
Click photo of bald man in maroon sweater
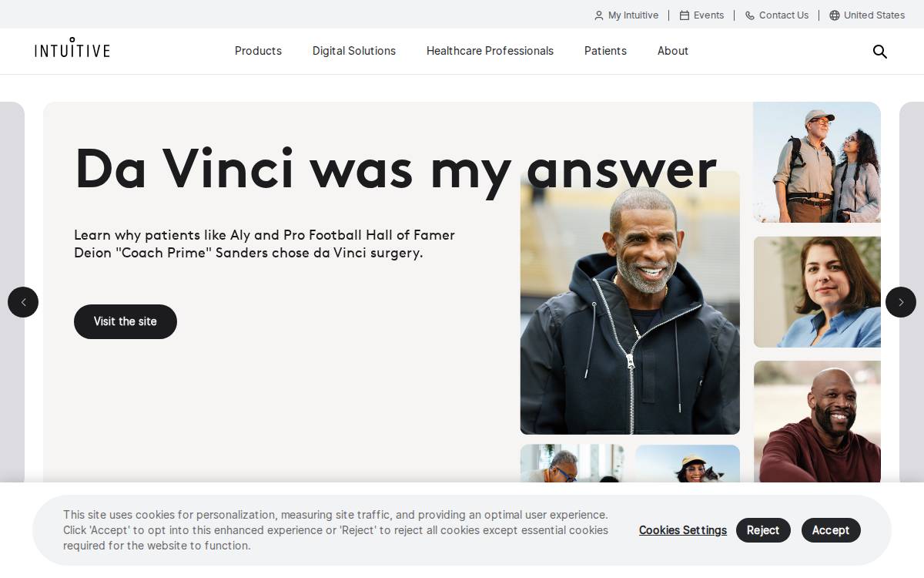(x=817, y=422)
